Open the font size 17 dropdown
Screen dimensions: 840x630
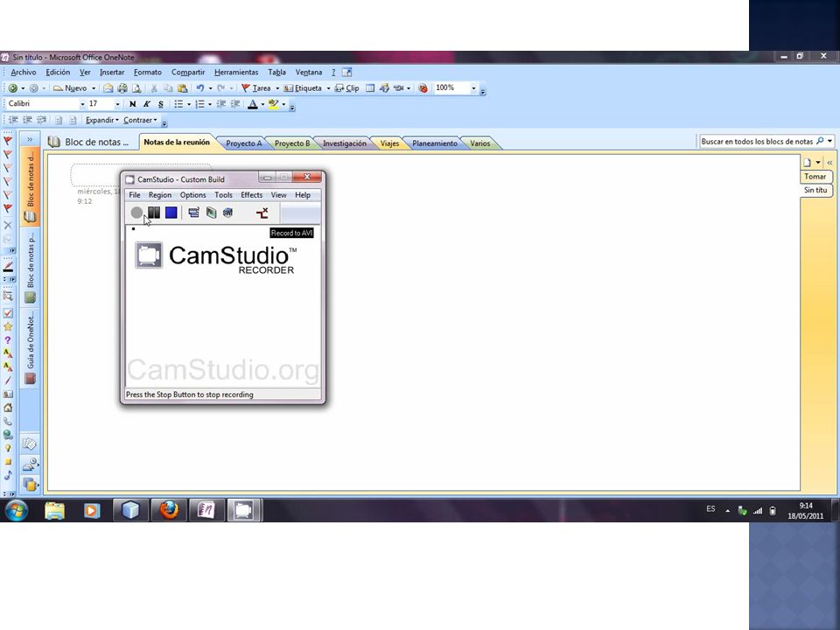[x=117, y=104]
